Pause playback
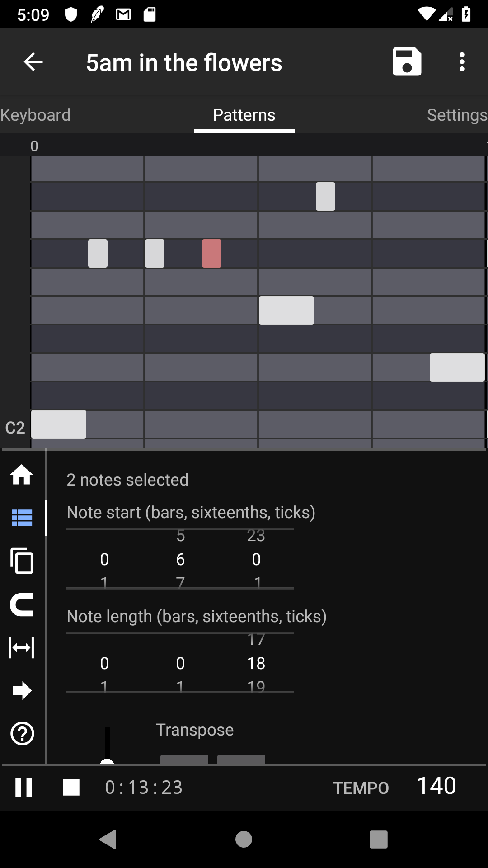Screen dimensions: 488x868 23,787
